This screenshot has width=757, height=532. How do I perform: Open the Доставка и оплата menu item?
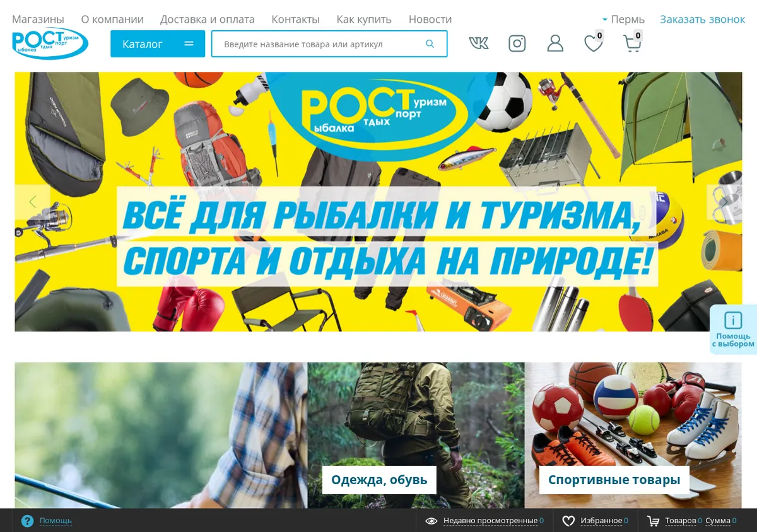point(208,20)
